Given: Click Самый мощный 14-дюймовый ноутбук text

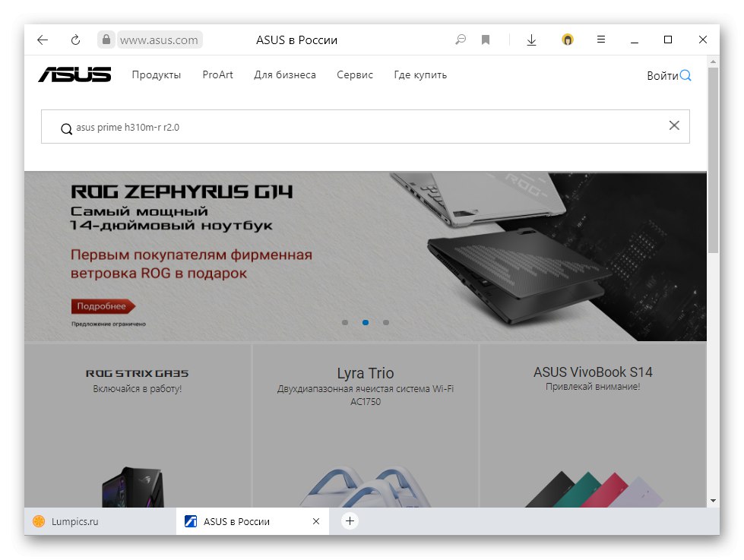Looking at the screenshot, I should 171,218.
